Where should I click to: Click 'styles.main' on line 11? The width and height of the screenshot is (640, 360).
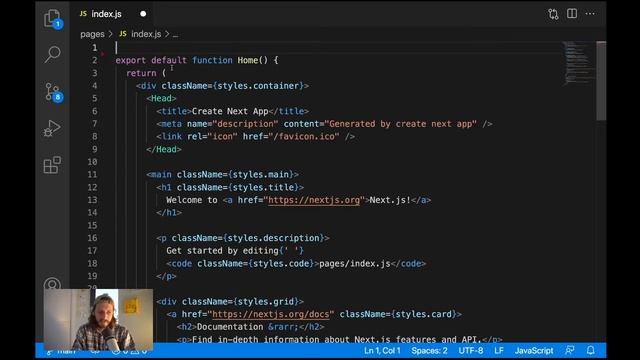click(261, 174)
